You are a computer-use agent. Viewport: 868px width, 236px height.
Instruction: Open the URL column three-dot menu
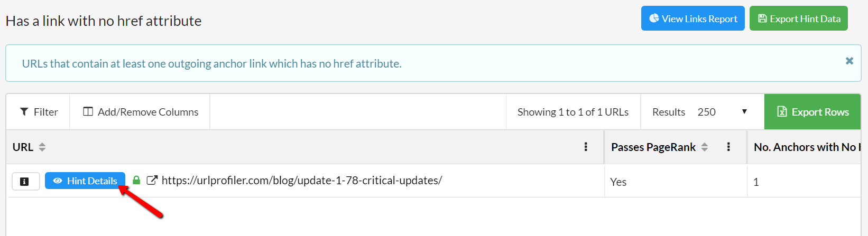[586, 147]
